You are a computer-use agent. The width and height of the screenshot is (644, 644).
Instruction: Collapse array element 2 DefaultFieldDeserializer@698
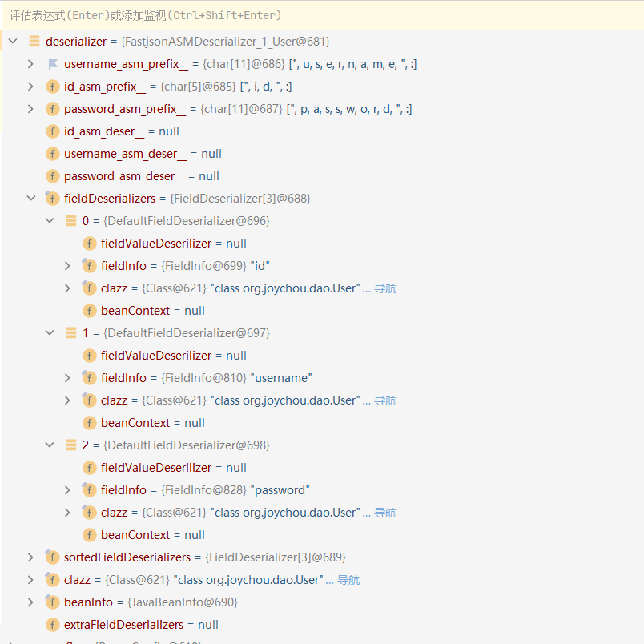click(50, 445)
